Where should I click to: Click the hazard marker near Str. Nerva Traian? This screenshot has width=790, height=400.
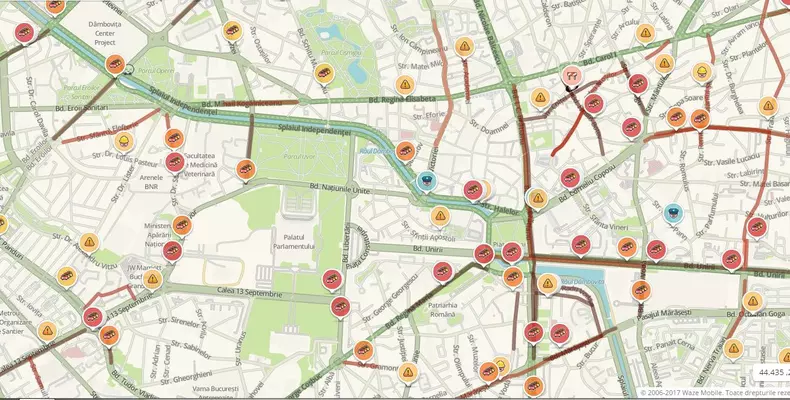(x=734, y=348)
